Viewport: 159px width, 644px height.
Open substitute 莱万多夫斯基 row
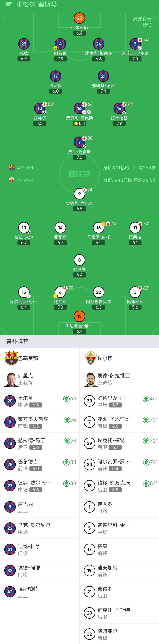pyautogui.click(x=39, y=422)
